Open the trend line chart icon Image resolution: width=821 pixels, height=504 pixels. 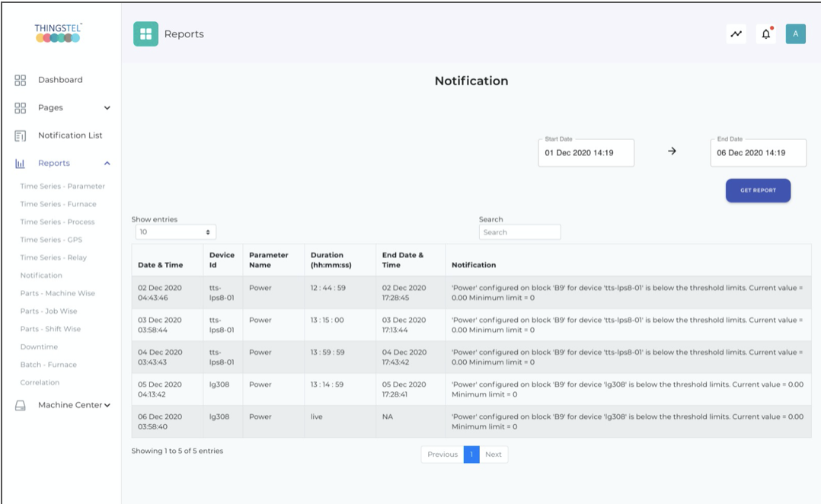736,34
